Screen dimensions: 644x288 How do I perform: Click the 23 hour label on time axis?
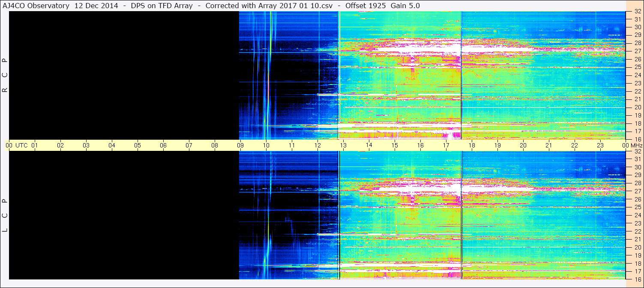click(600, 145)
